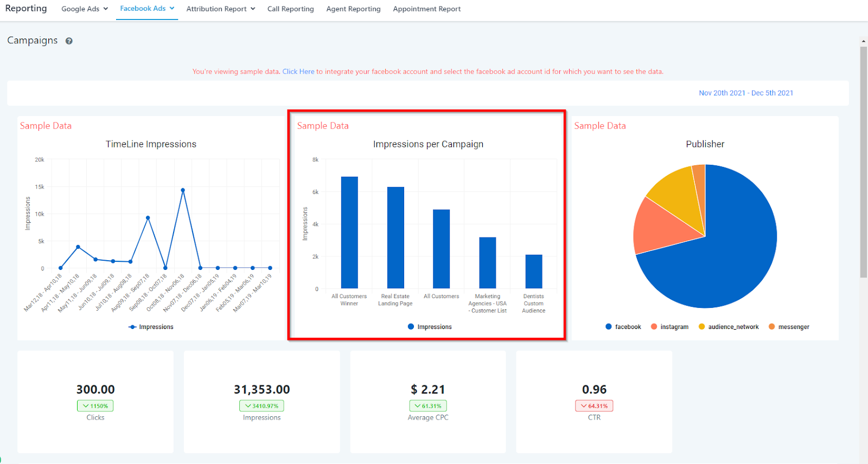Click the red 64.31% CTR change badge
The height and width of the screenshot is (464, 868).
[594, 405]
